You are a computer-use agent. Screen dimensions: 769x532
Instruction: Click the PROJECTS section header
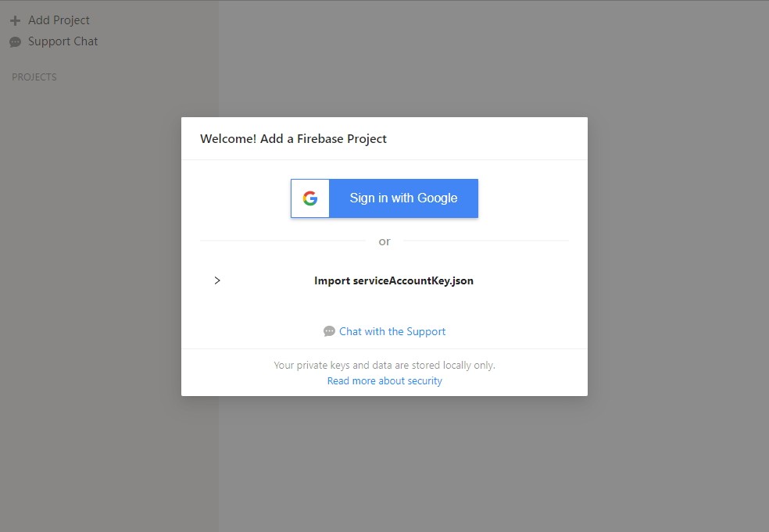tap(34, 77)
